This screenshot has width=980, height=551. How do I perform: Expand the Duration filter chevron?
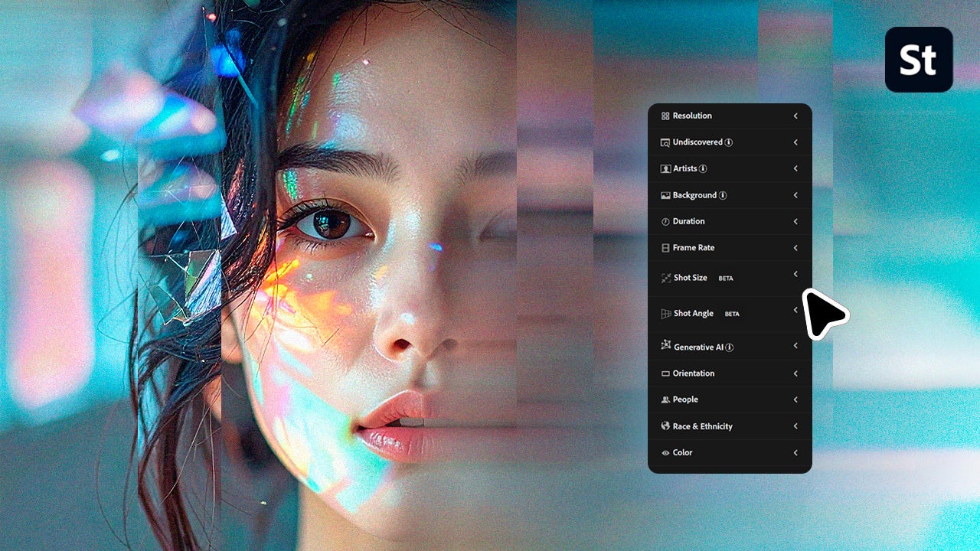pyautogui.click(x=795, y=221)
